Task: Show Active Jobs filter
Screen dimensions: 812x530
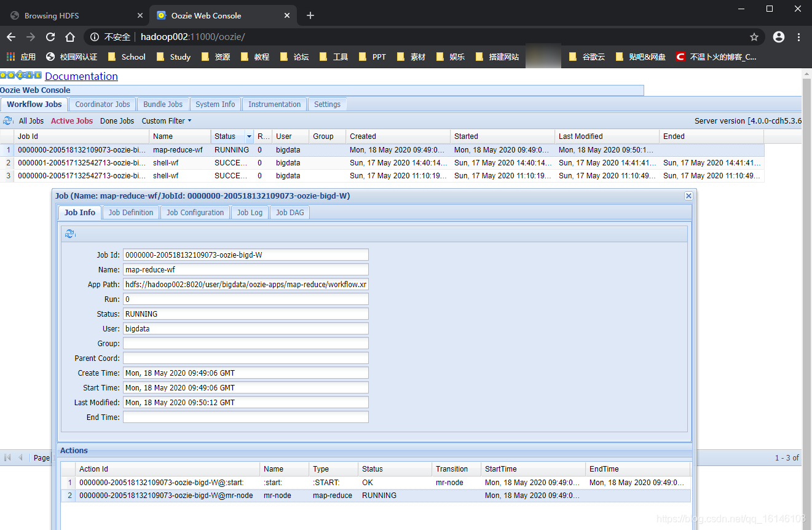Action: (72, 121)
